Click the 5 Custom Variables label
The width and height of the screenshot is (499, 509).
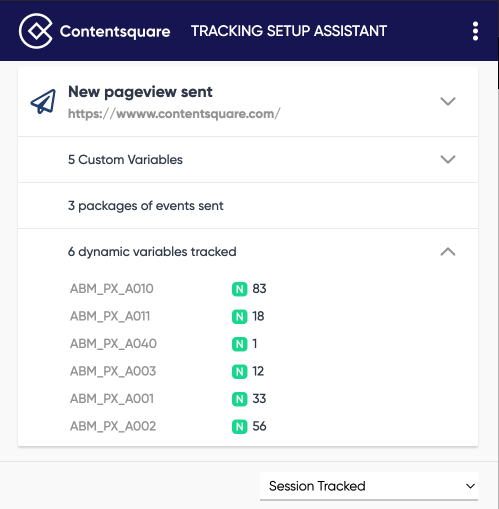pyautogui.click(x=125, y=160)
